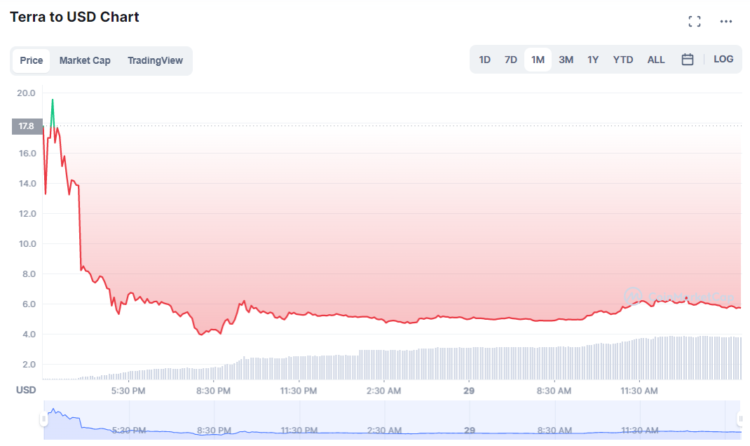Image resolution: width=750 pixels, height=446 pixels.
Task: Click the Terra to USD Chart heading
Action: [x=74, y=17]
